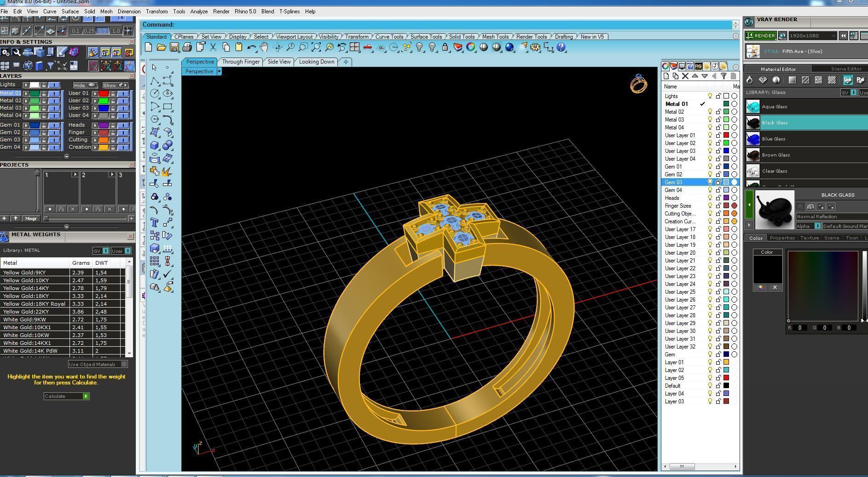Click the Zoom Extents icon

click(316, 47)
